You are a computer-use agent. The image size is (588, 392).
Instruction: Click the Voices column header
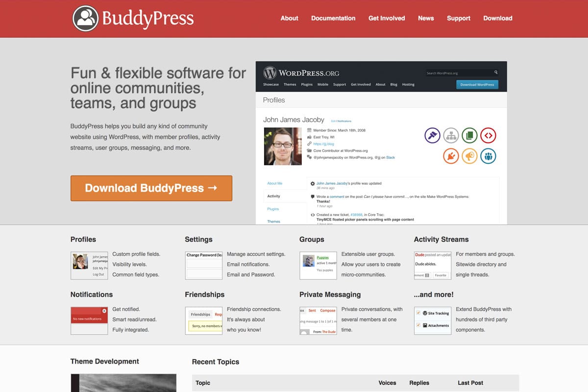387,383
